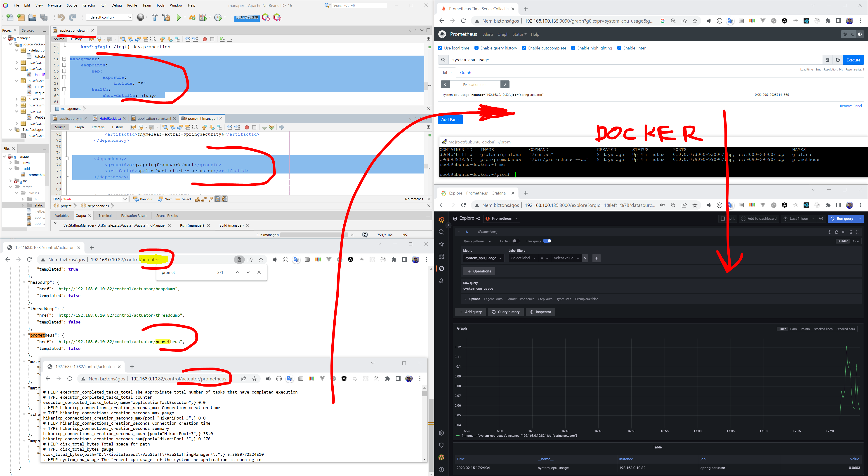
Task: Open the Refactor menu in NetBeans
Action: [89, 5]
